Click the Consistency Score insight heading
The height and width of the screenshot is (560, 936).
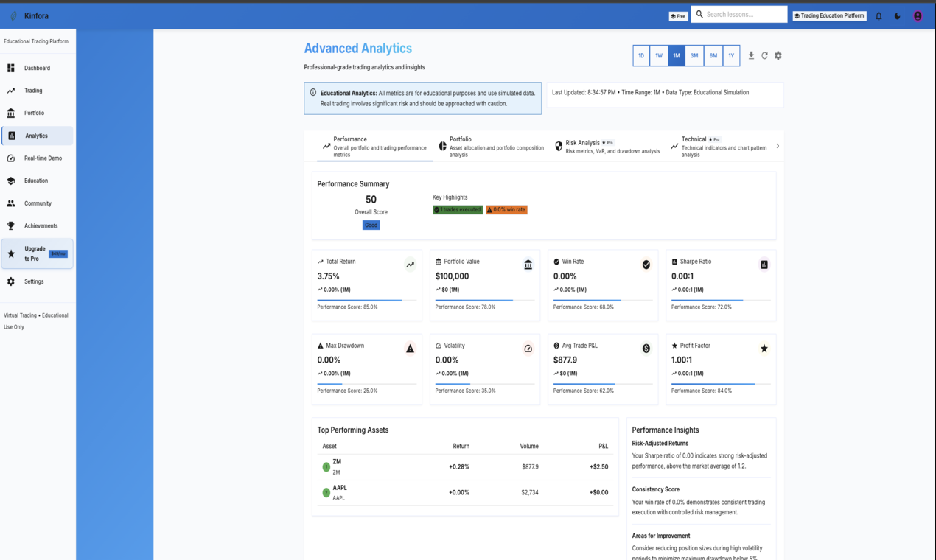click(x=656, y=489)
